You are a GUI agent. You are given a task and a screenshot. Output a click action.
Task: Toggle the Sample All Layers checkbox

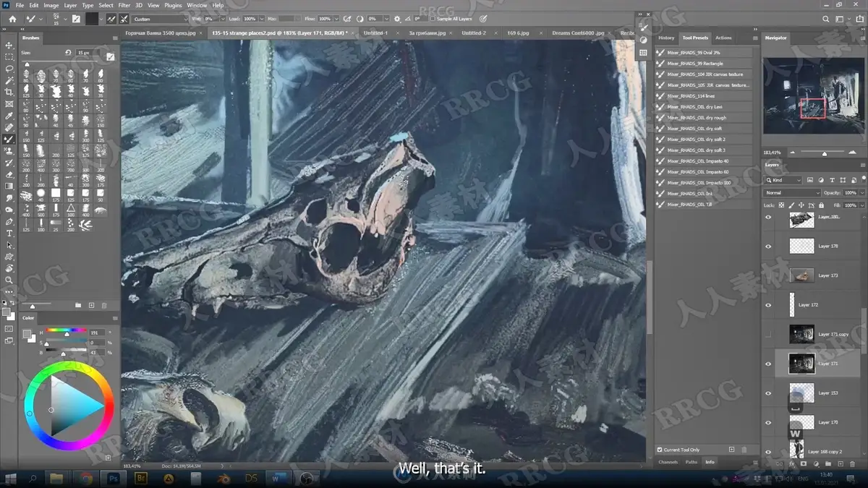click(432, 19)
